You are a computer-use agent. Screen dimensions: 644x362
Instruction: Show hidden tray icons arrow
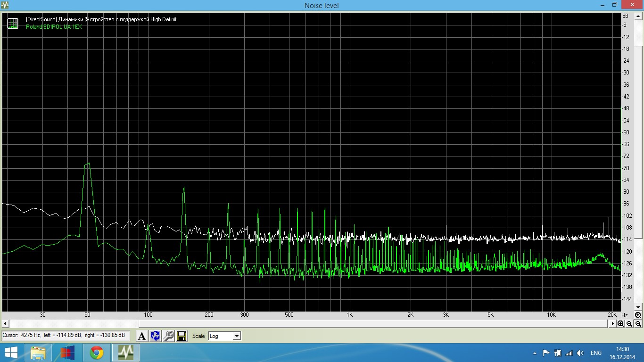[x=535, y=353]
